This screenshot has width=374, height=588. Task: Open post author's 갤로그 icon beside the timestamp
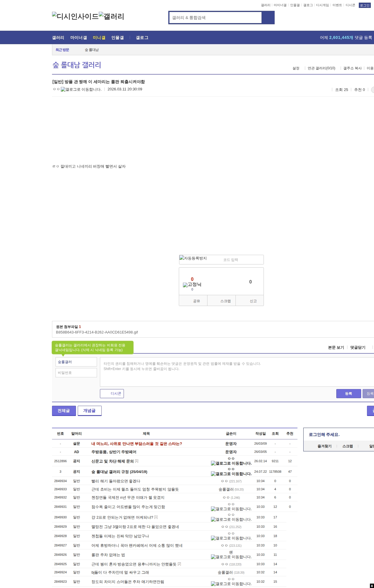tap(81, 90)
